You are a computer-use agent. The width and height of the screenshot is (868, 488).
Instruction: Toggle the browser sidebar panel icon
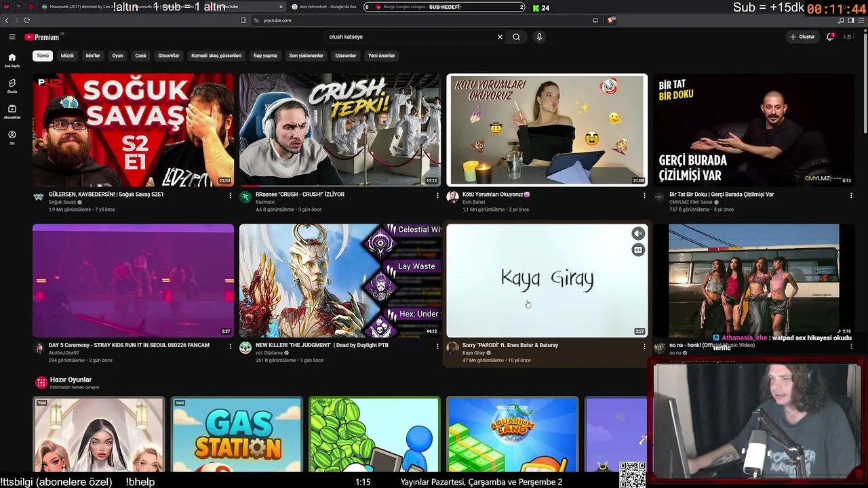pos(850,20)
